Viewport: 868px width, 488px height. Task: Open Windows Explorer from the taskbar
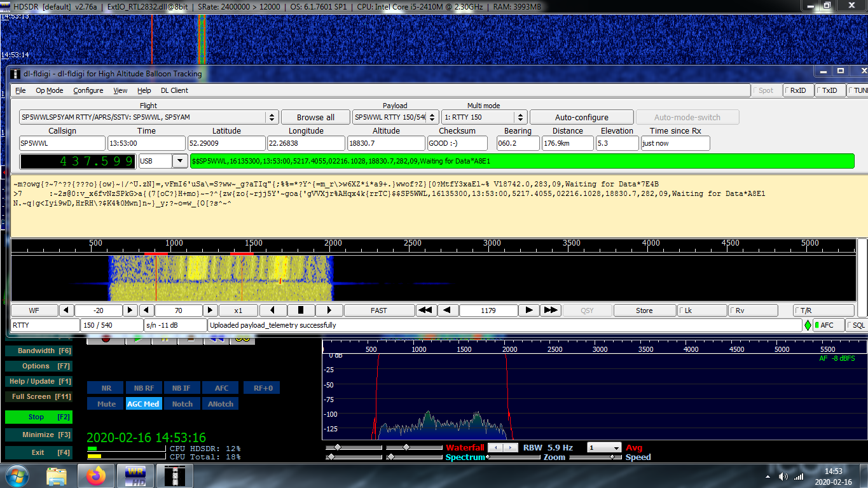click(x=57, y=475)
